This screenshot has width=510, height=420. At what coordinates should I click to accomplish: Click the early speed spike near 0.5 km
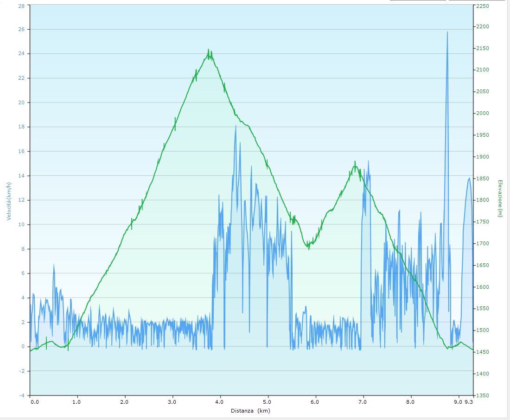[54, 265]
